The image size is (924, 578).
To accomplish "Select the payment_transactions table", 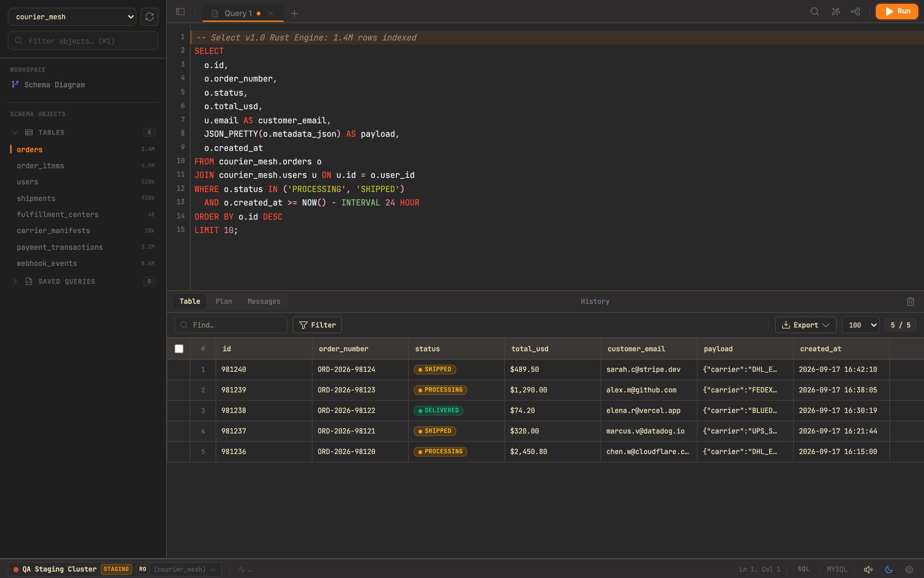I will coord(83,247).
